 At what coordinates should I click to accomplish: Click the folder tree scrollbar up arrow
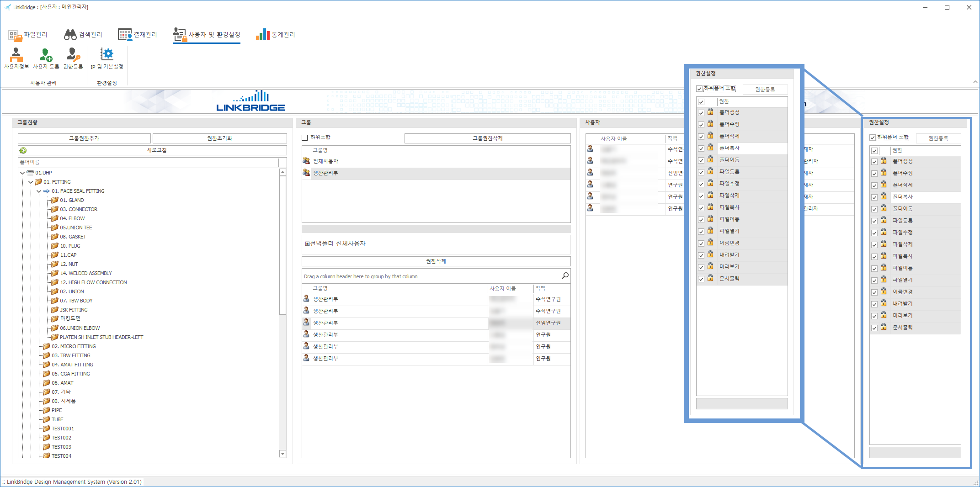click(282, 172)
